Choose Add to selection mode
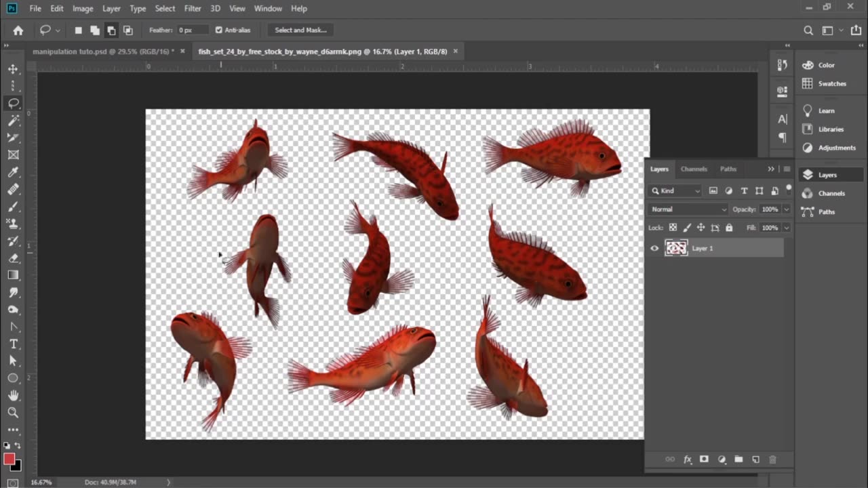Screen dimensions: 868x488 point(94,30)
